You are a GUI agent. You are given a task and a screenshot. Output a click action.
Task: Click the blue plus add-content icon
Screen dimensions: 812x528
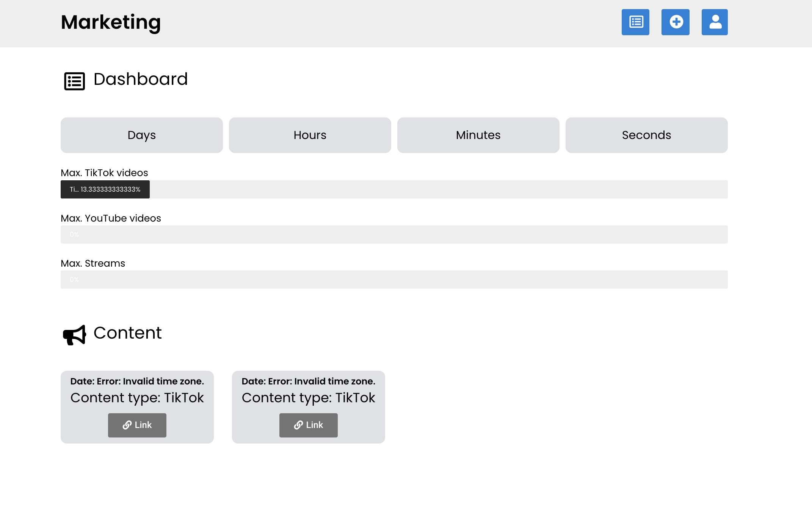(676, 22)
